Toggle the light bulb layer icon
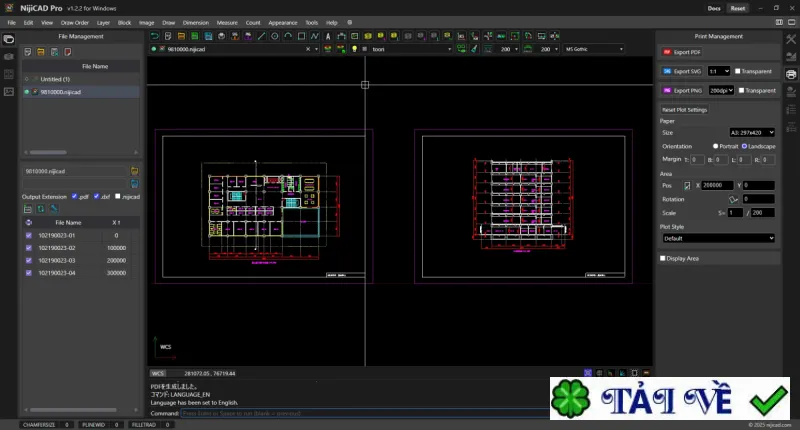The height and width of the screenshot is (430, 800). pos(354,49)
